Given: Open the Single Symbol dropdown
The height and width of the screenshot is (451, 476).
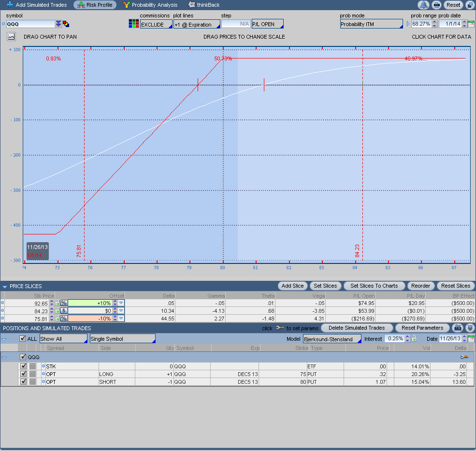Looking at the screenshot, I should pos(123,339).
